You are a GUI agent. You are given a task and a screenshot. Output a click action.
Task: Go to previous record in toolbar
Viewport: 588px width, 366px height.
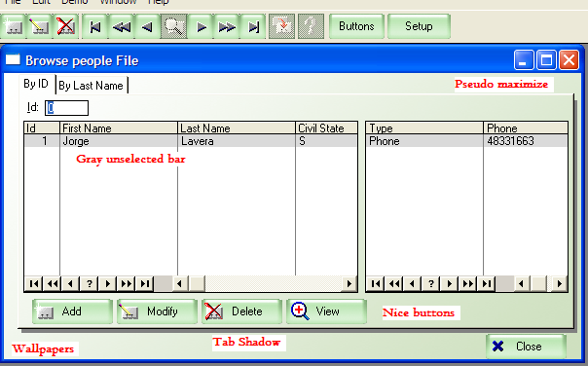click(x=148, y=26)
